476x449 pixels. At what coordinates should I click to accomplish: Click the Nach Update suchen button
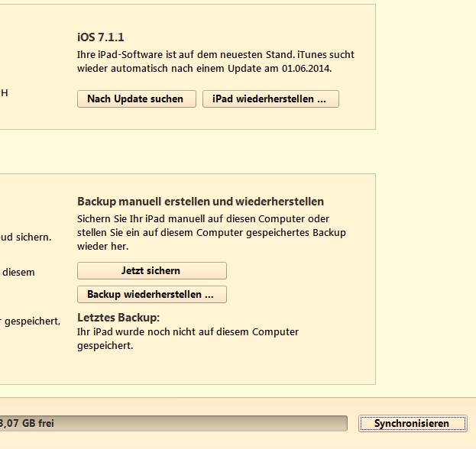(x=137, y=99)
